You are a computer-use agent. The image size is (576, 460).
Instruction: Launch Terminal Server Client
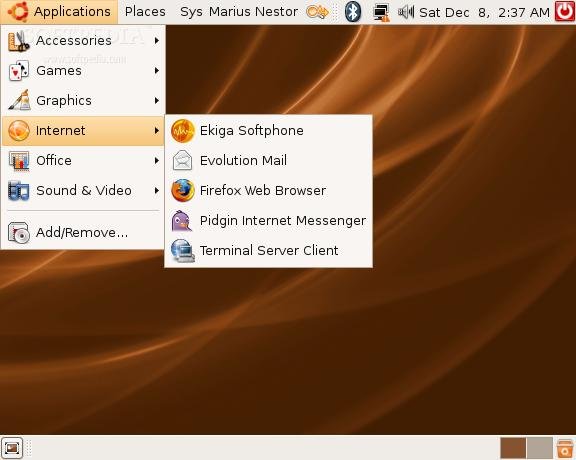[x=269, y=251]
